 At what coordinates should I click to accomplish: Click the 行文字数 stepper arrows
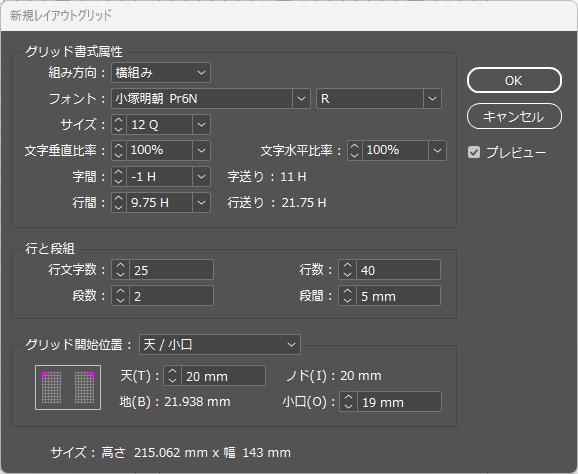[x=121, y=269]
